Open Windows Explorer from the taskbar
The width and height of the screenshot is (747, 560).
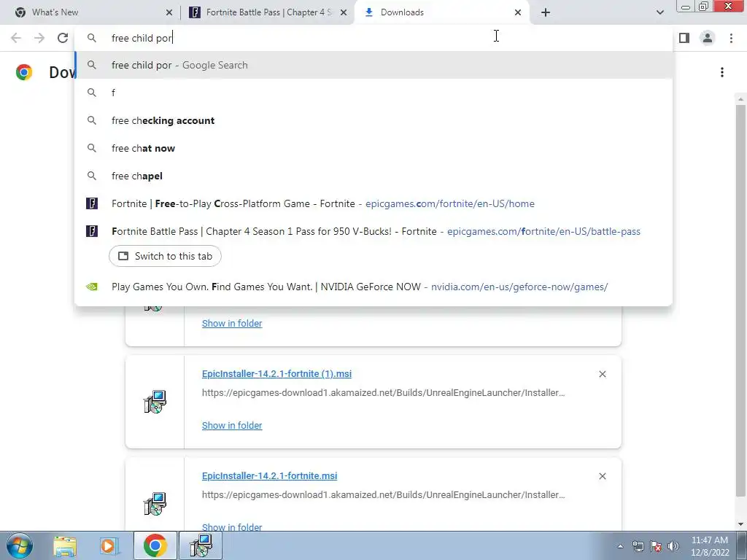point(65,545)
